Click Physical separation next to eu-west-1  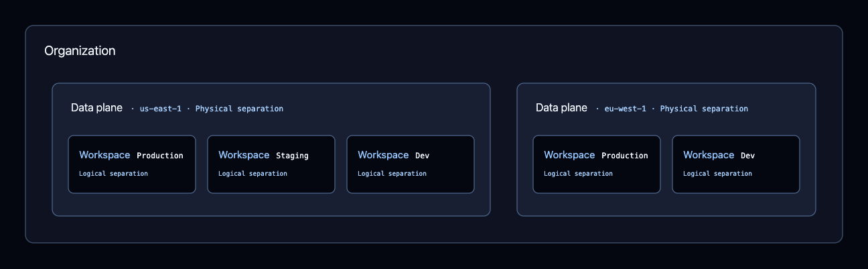click(x=704, y=109)
